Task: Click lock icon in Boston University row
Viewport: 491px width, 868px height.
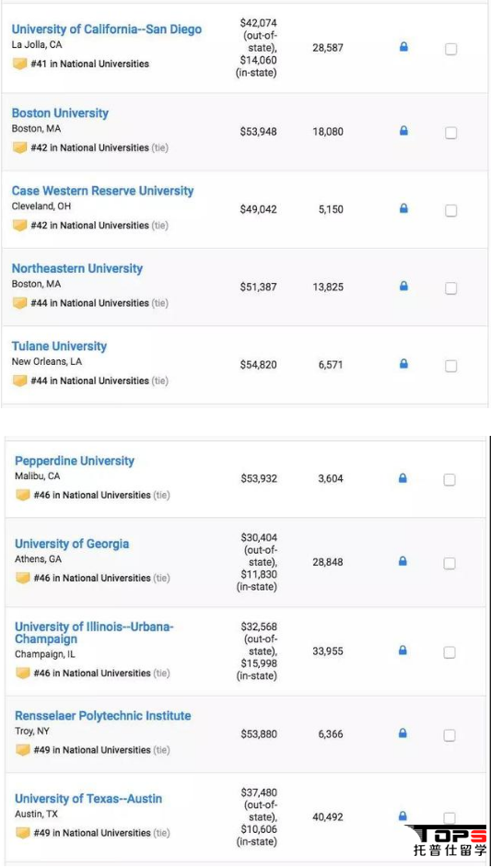Action: (403, 131)
